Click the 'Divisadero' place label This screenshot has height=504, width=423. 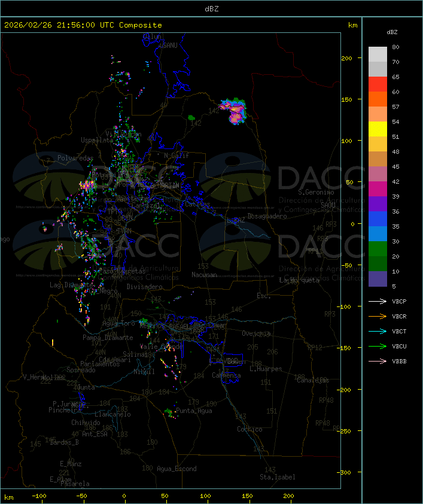click(145, 286)
